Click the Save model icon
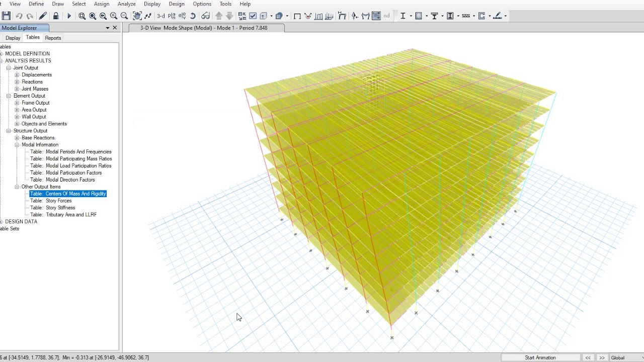This screenshot has width=644, height=362. coord(6,16)
